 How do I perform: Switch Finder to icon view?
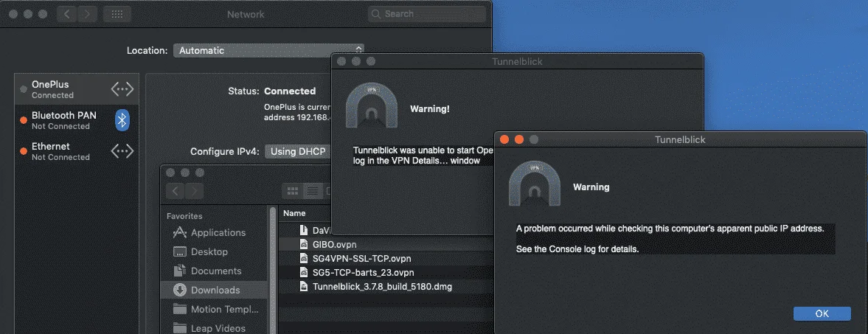click(293, 192)
